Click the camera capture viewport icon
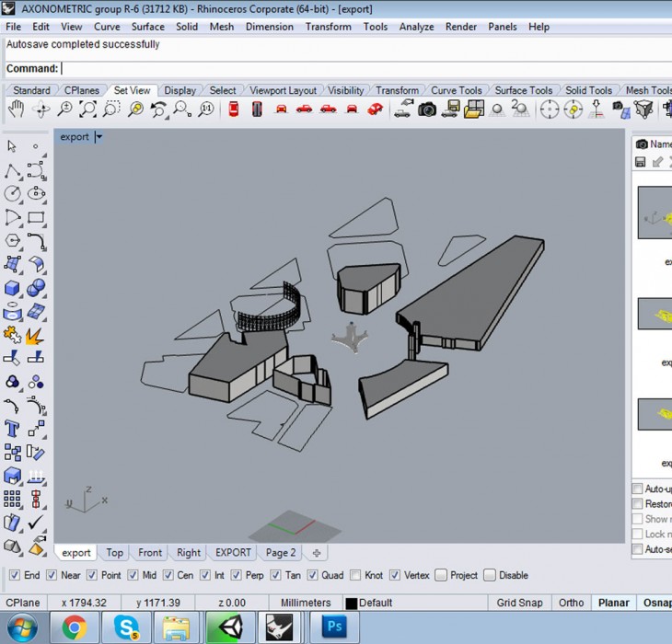Screen dimensions: 672x644 pos(427,109)
